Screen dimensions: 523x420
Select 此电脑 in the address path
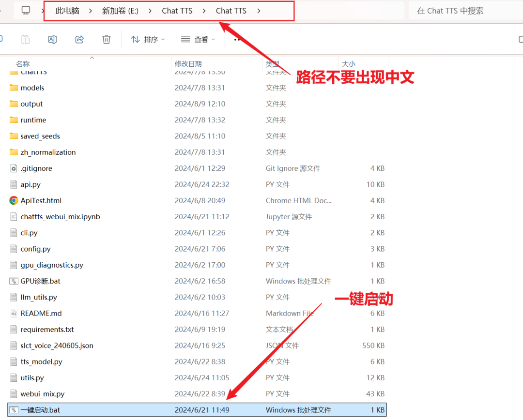[x=67, y=11]
